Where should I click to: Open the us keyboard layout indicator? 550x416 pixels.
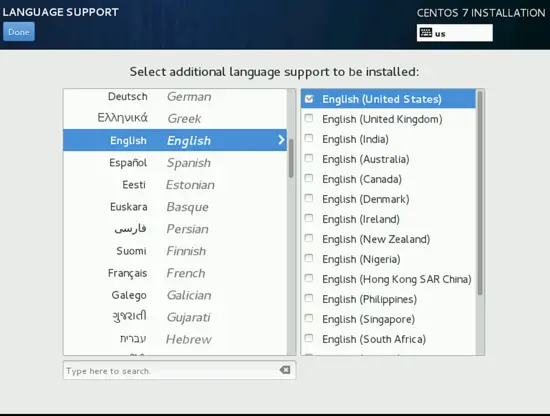click(x=455, y=33)
